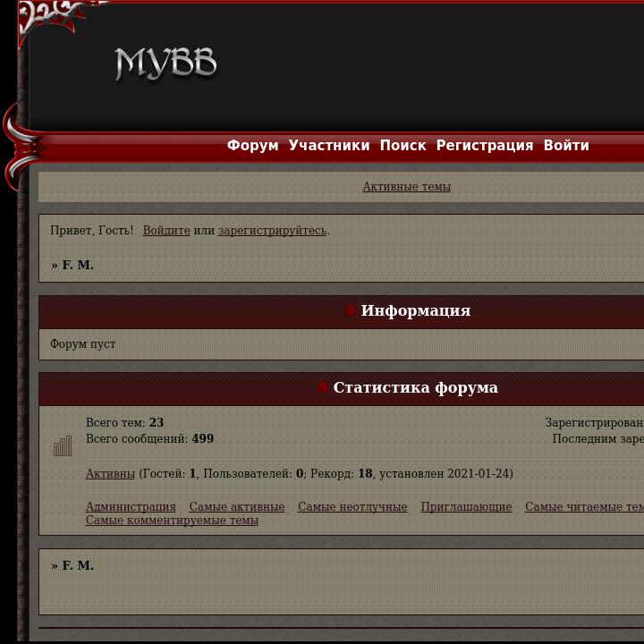Collapse the Информация section red square toggle

[x=350, y=310]
